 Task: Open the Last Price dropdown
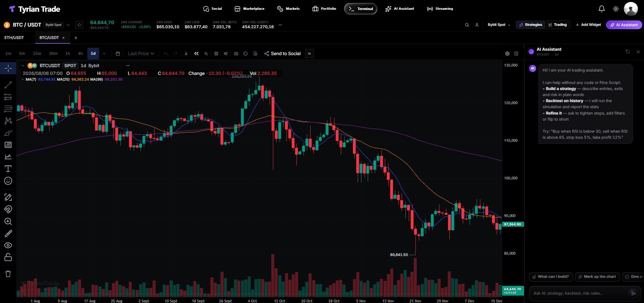(141, 53)
